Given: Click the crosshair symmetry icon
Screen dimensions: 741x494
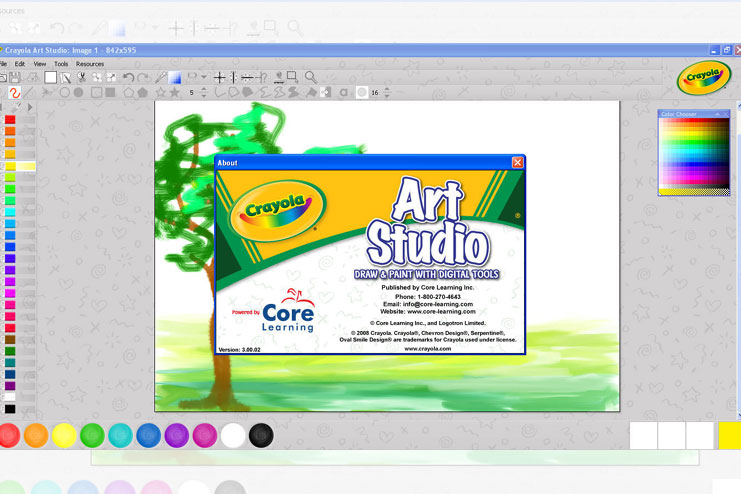Looking at the screenshot, I should tap(219, 78).
